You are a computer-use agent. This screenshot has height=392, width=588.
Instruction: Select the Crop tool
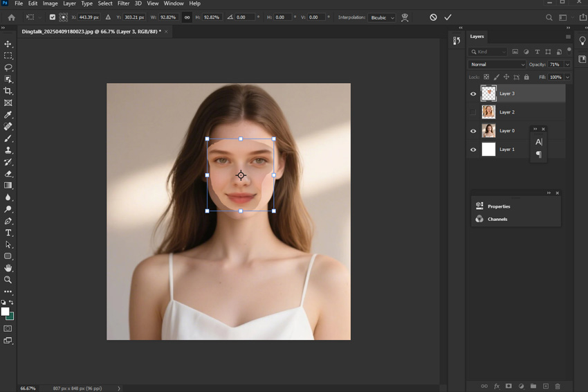click(8, 91)
